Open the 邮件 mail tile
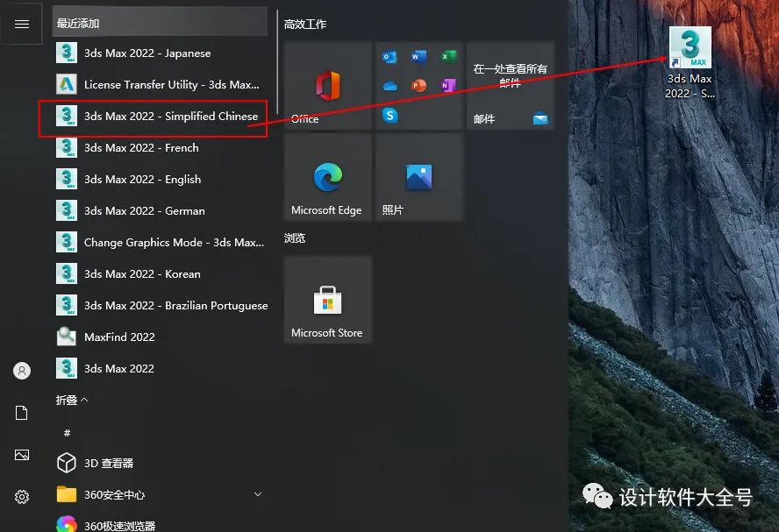 click(511, 86)
